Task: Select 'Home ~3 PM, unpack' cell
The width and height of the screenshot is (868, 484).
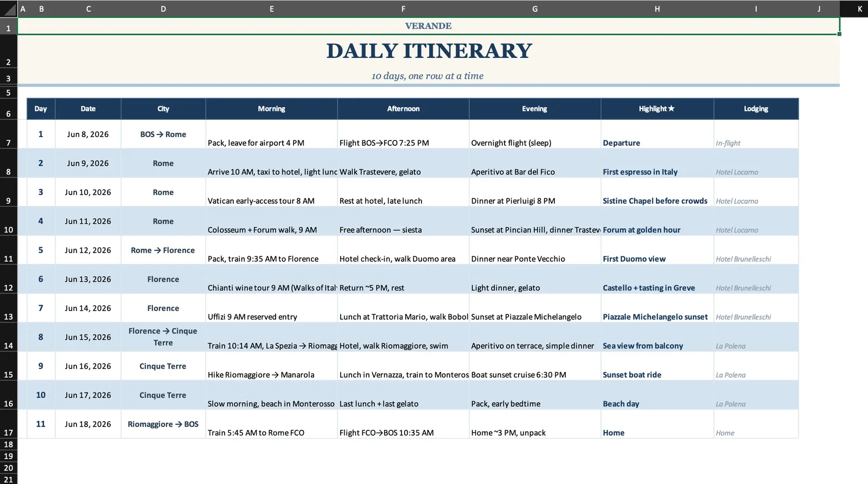Action: coord(535,424)
